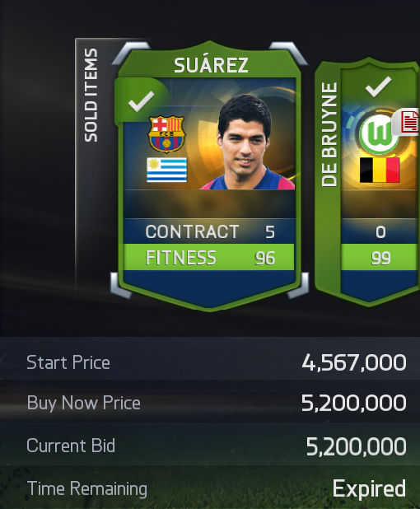Click the Uruguay flag on Suárez card

167,170
